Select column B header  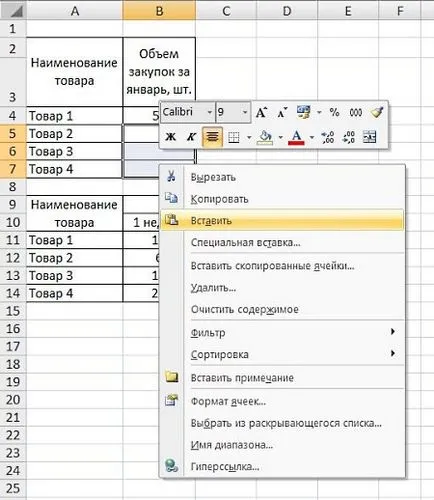[x=159, y=11]
